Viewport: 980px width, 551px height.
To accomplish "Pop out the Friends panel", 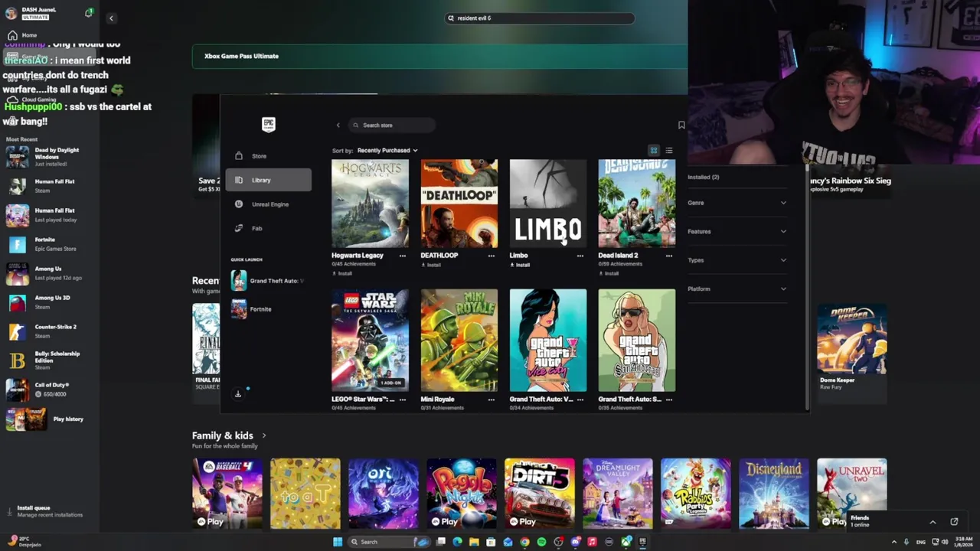I will pos(954,522).
